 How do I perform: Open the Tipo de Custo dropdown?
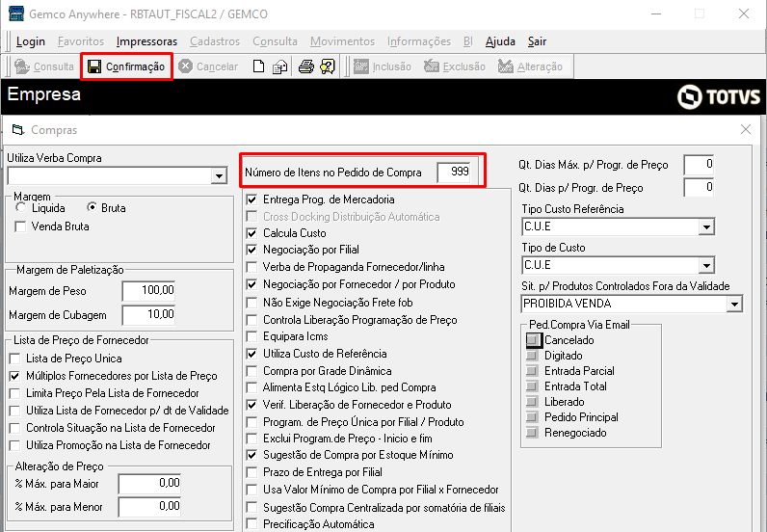(x=706, y=265)
